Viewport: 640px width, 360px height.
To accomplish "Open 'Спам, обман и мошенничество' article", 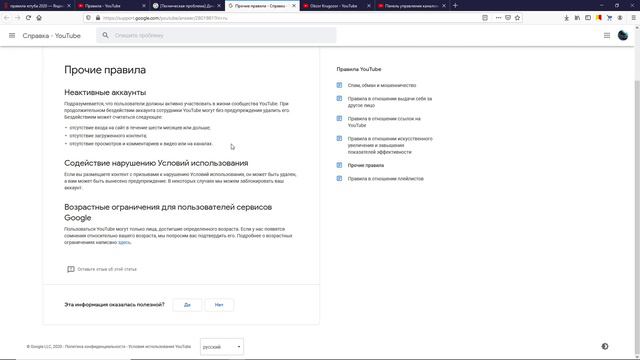I will pos(382,85).
